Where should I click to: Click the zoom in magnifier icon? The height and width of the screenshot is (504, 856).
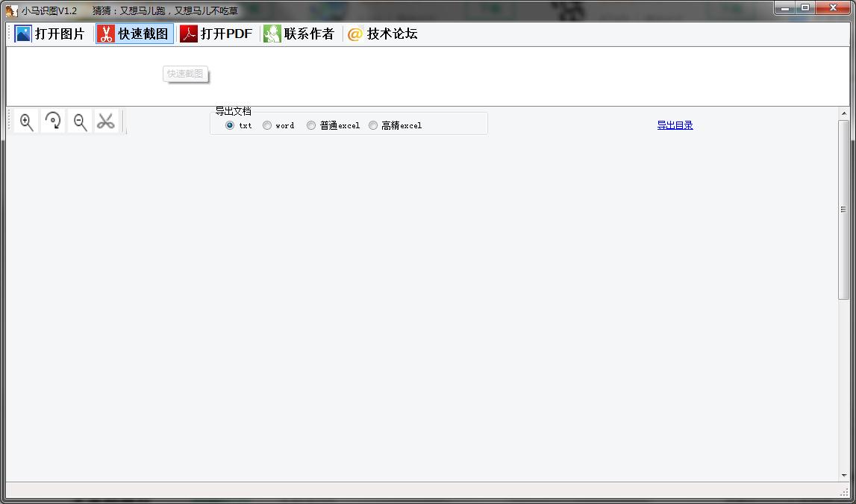click(26, 122)
